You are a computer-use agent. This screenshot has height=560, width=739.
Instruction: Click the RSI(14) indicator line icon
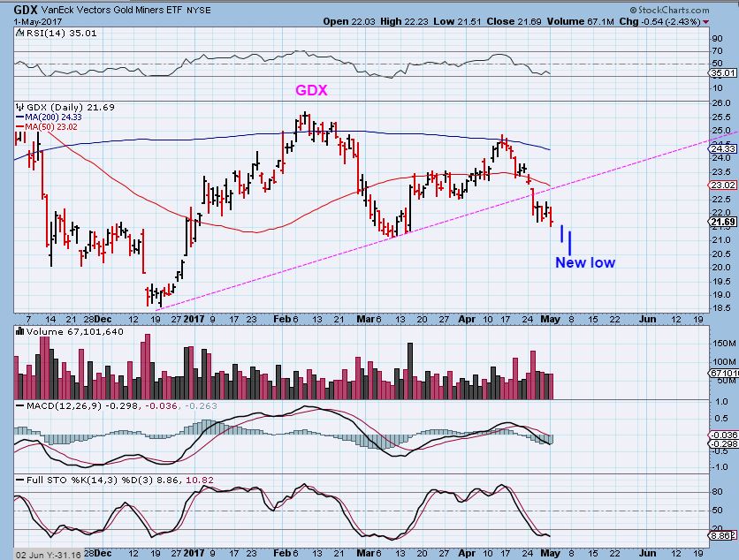pyautogui.click(x=19, y=33)
